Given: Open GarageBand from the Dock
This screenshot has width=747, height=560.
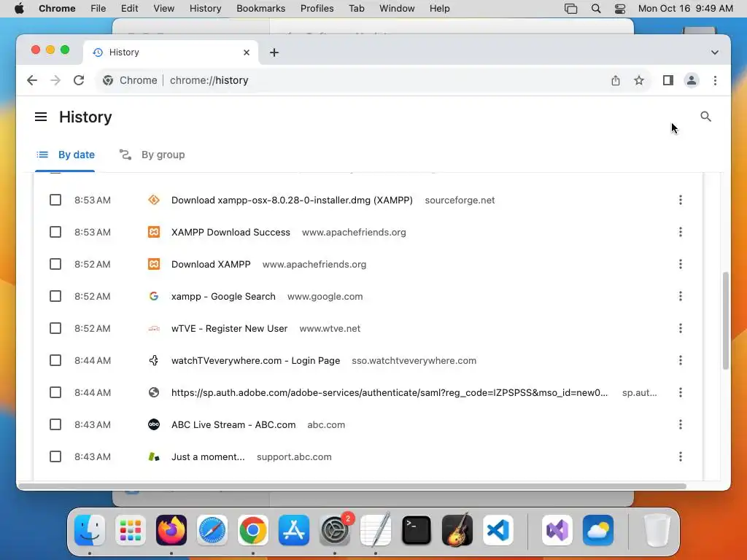Looking at the screenshot, I should pyautogui.click(x=457, y=530).
